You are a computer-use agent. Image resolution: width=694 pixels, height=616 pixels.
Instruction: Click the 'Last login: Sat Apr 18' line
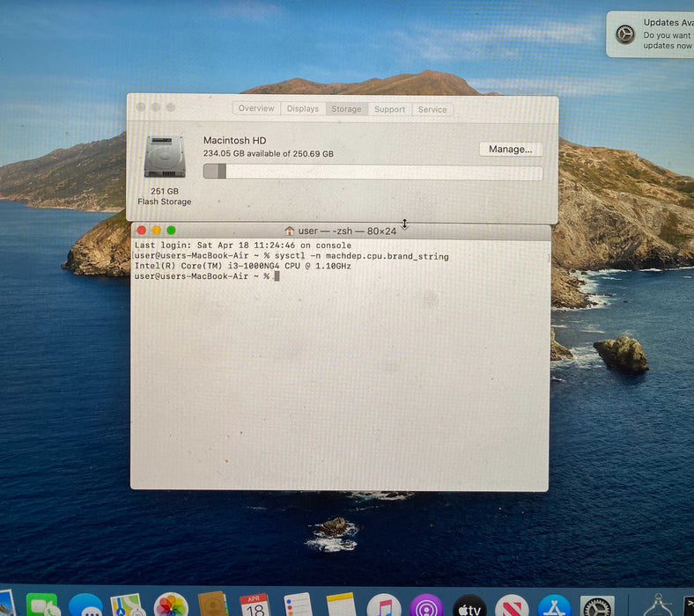242,246
